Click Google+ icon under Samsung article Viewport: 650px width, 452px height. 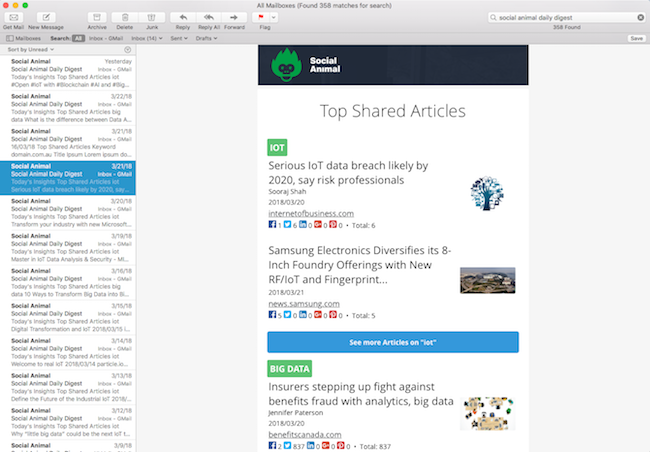(x=318, y=314)
